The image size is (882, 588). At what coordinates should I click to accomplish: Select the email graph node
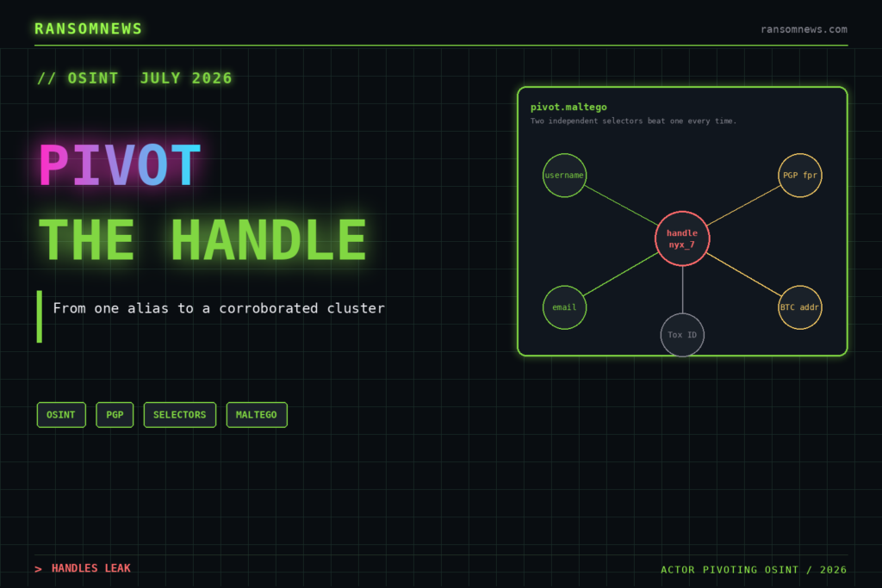565,307
